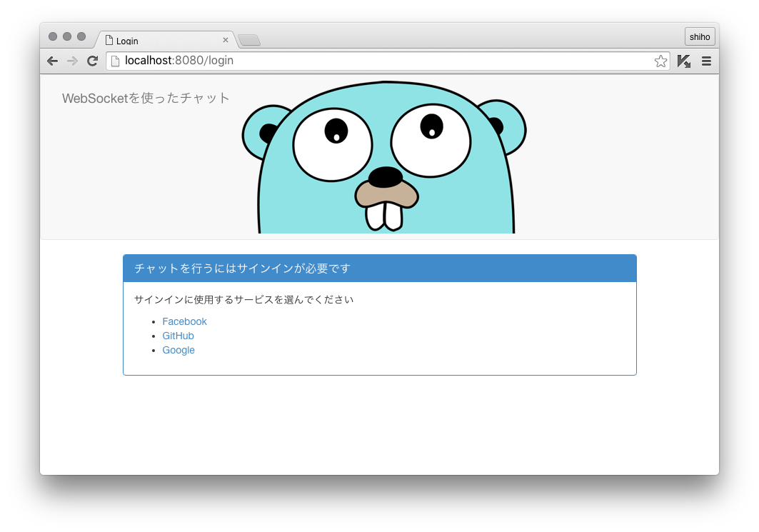Sign in with GitHub link
The width and height of the screenshot is (759, 532).
(178, 336)
